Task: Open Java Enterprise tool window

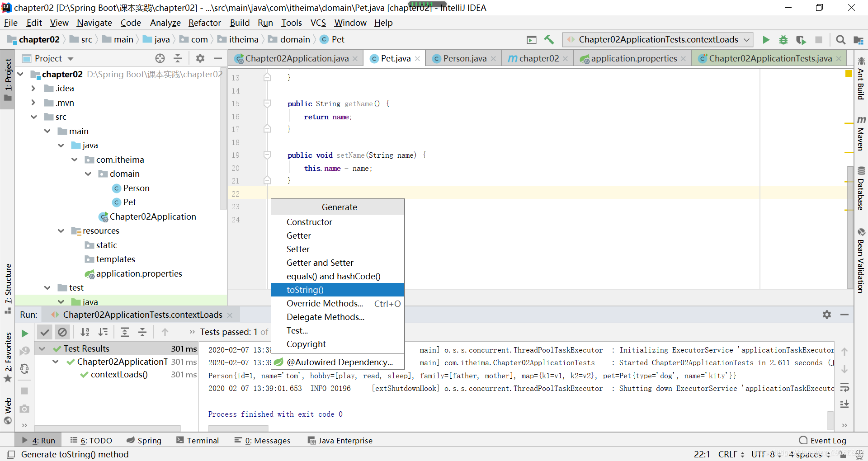Action: coord(340,441)
